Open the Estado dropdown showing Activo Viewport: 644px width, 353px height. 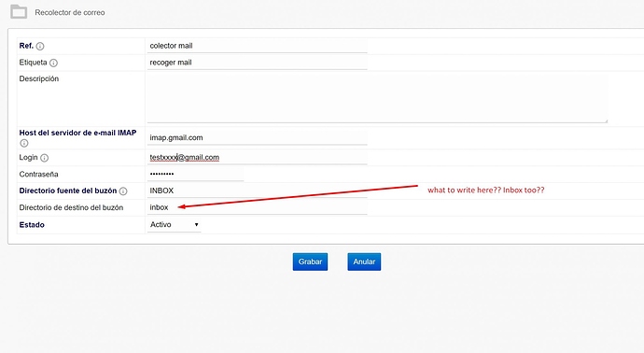pos(175,224)
